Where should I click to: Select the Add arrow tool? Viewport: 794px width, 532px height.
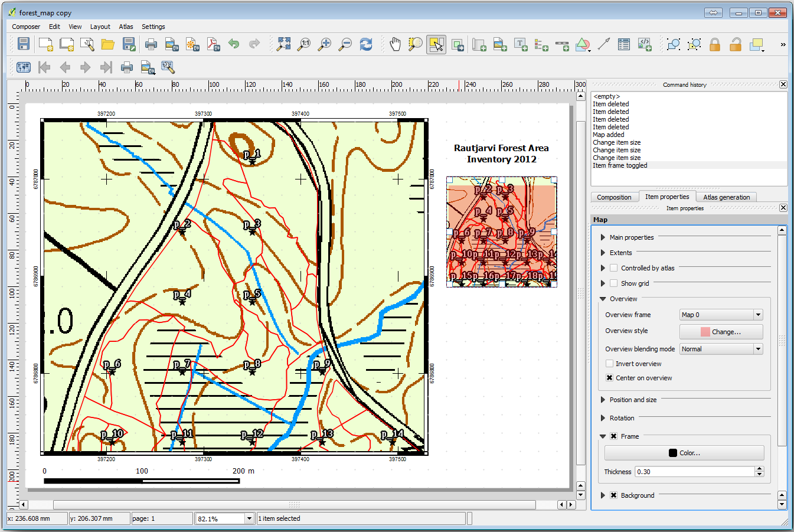click(603, 44)
